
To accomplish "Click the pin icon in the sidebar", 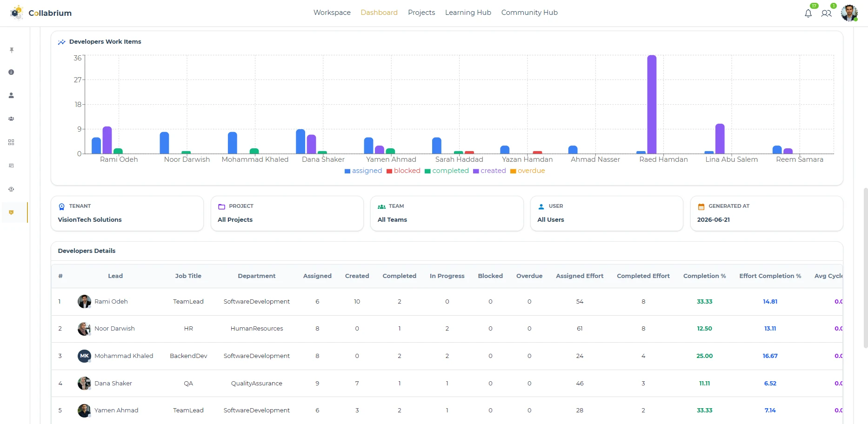I will point(12,50).
